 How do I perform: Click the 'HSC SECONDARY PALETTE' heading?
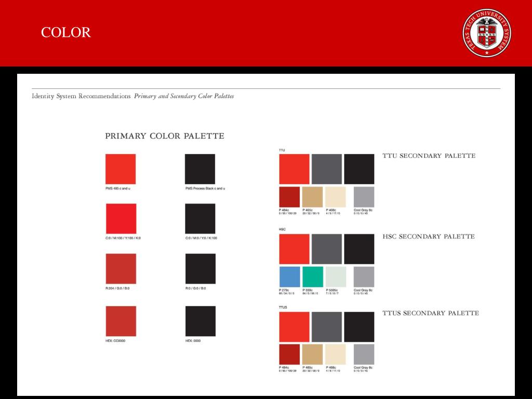coord(429,236)
